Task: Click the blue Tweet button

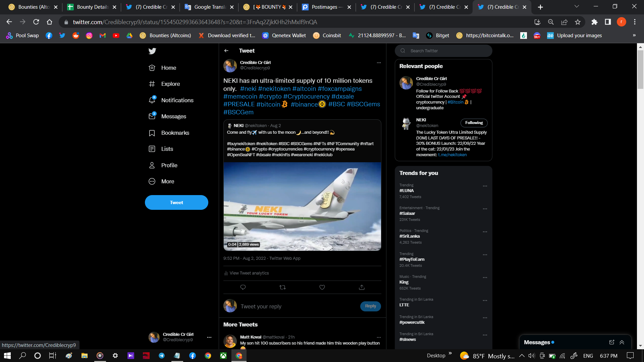Action: coord(176,202)
